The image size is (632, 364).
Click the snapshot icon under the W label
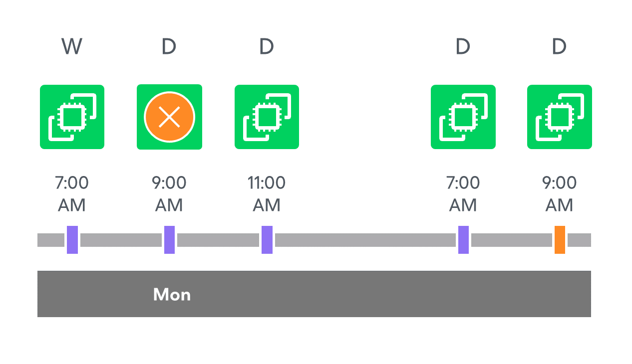pos(72,117)
